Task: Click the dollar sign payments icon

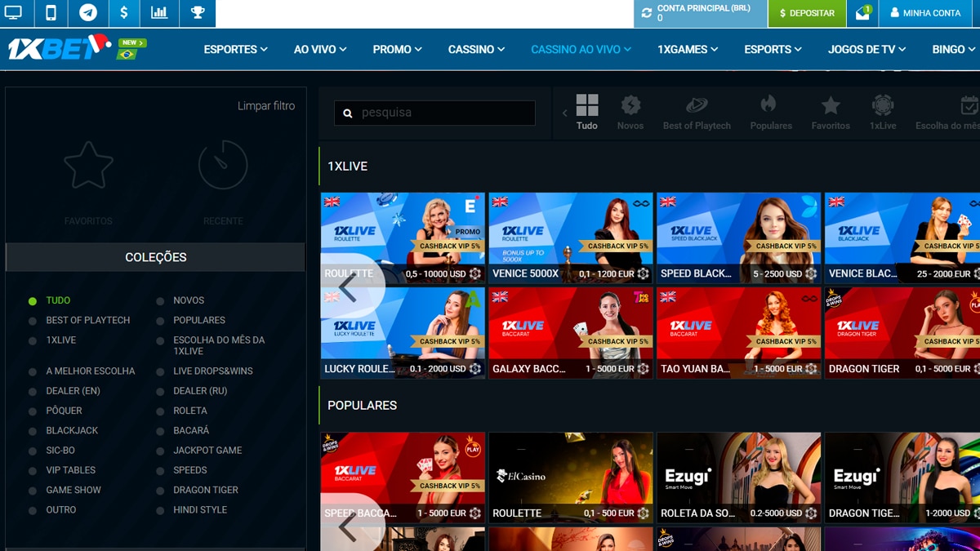Action: (123, 13)
